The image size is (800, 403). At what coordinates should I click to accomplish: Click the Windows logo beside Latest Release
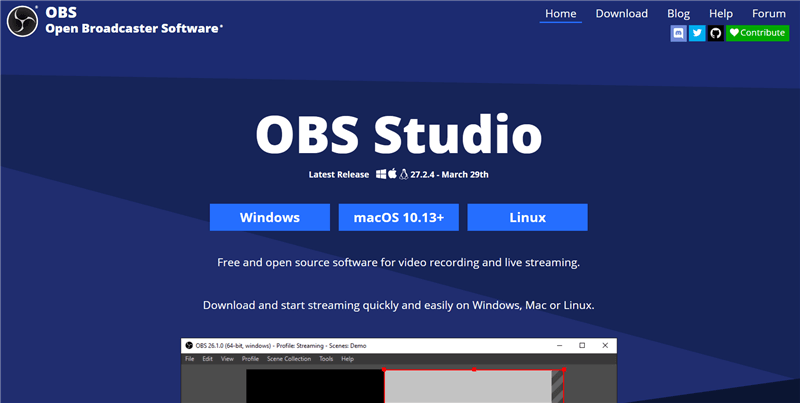click(381, 174)
